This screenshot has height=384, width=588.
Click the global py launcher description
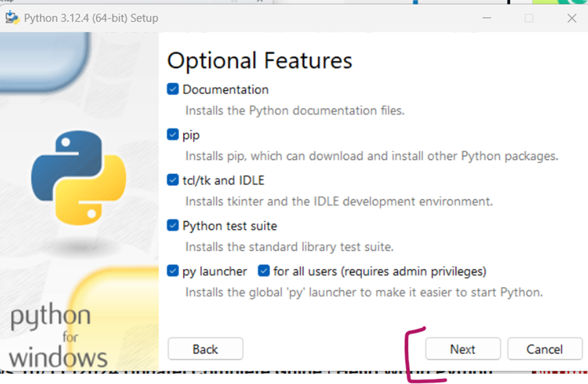363,292
